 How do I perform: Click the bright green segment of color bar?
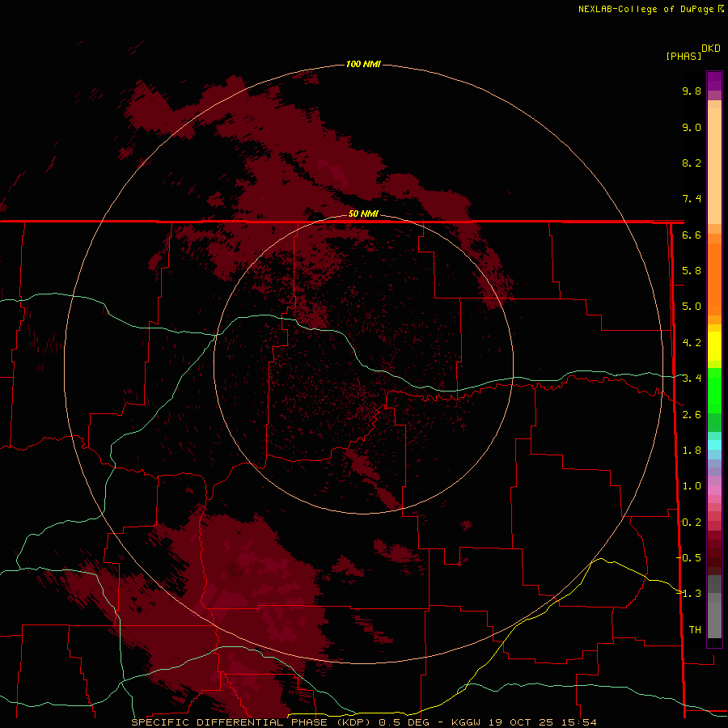714,389
